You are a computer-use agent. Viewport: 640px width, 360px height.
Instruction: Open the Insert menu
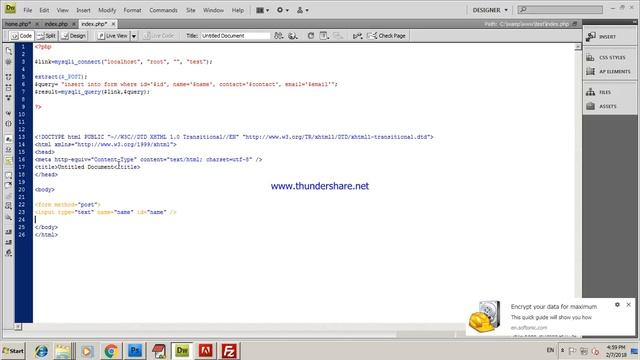point(83,10)
